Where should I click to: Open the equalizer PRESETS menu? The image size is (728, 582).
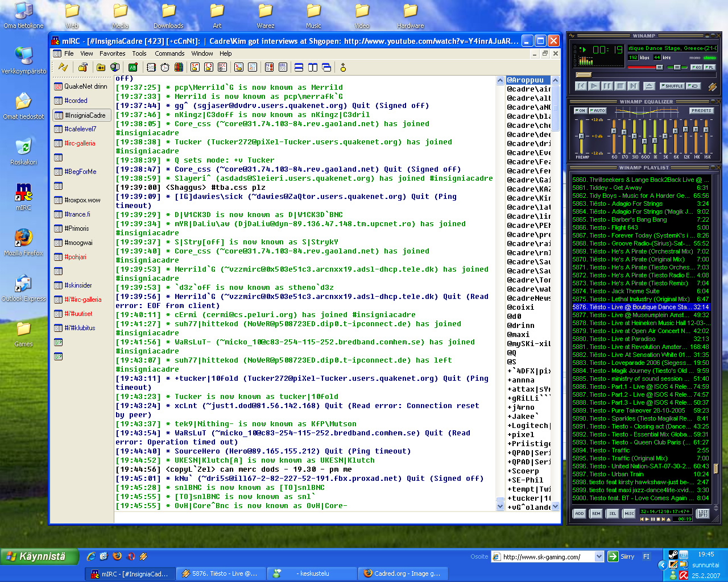(x=701, y=111)
